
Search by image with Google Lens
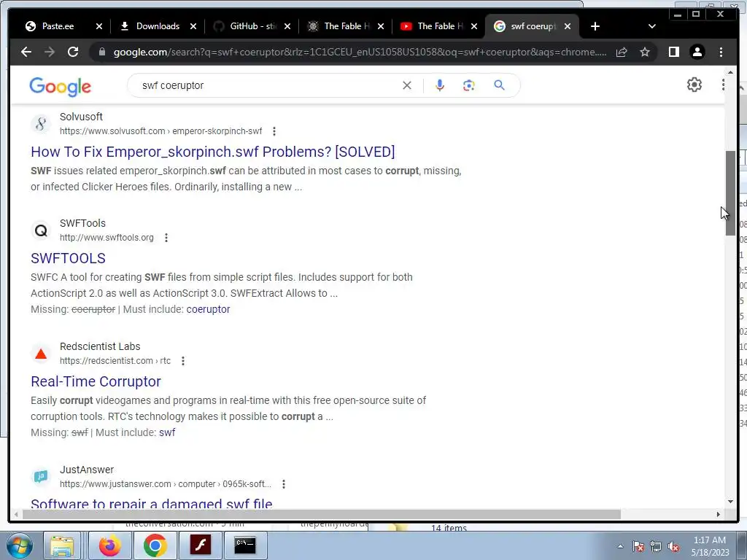coord(469,85)
